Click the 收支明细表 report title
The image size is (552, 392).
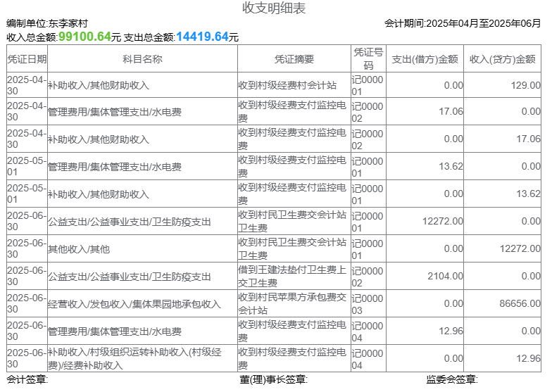coord(274,8)
